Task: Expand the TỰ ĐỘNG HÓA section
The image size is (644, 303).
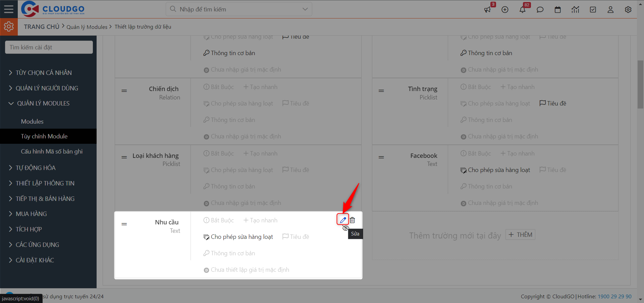Action: pyautogui.click(x=36, y=168)
